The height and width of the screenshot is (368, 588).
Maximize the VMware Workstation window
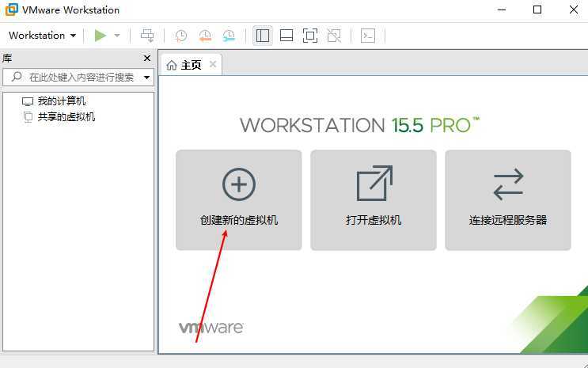[537, 9]
